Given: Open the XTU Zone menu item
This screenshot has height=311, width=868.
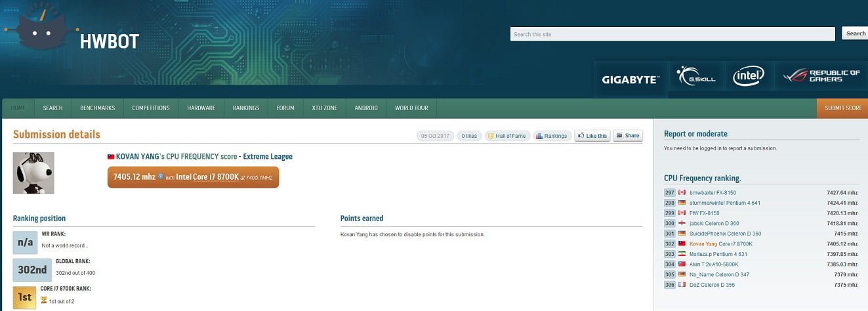Looking at the screenshot, I should click(x=324, y=108).
